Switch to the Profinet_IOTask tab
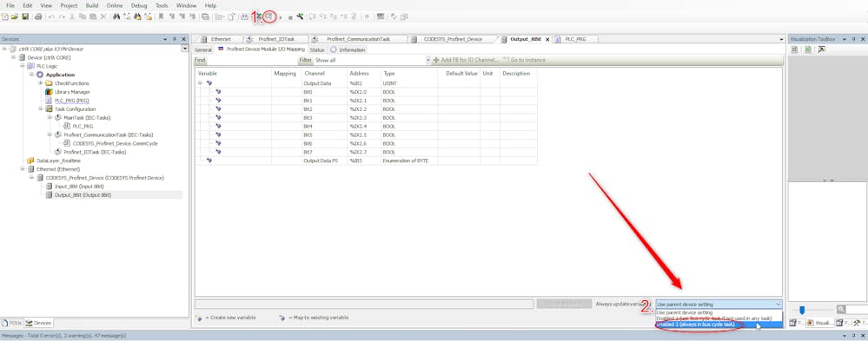The image size is (868, 341). click(275, 39)
